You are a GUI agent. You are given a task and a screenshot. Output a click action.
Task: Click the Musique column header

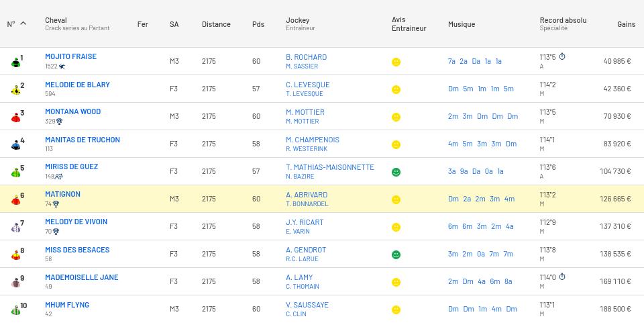point(462,24)
